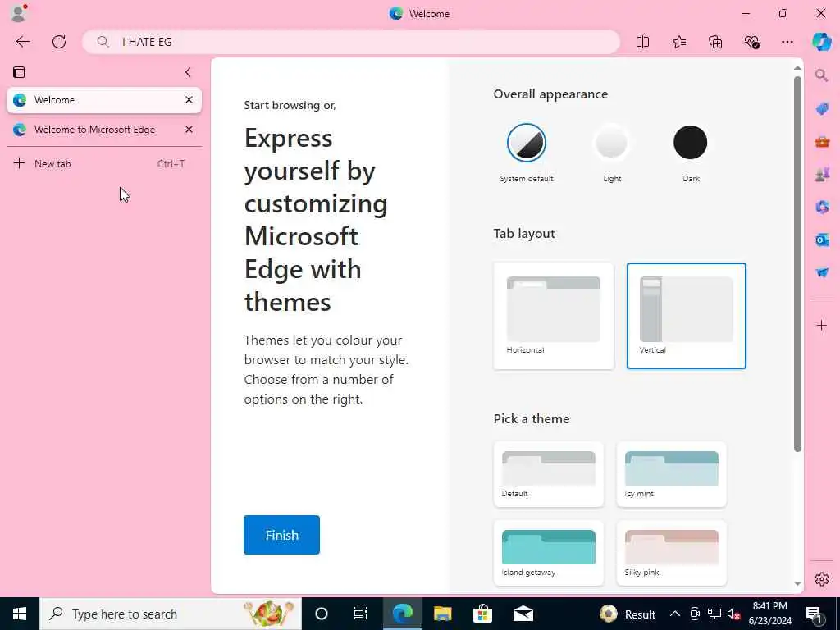Click the Result taskbar widget

click(x=628, y=614)
